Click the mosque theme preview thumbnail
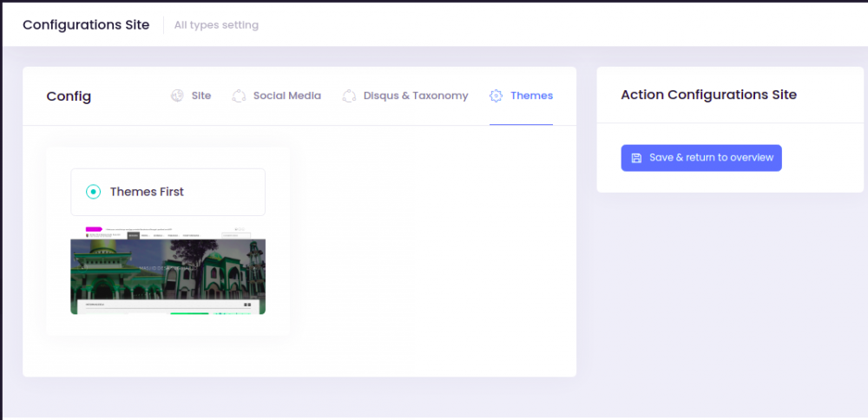Viewport: 868px width, 420px height. (x=168, y=270)
